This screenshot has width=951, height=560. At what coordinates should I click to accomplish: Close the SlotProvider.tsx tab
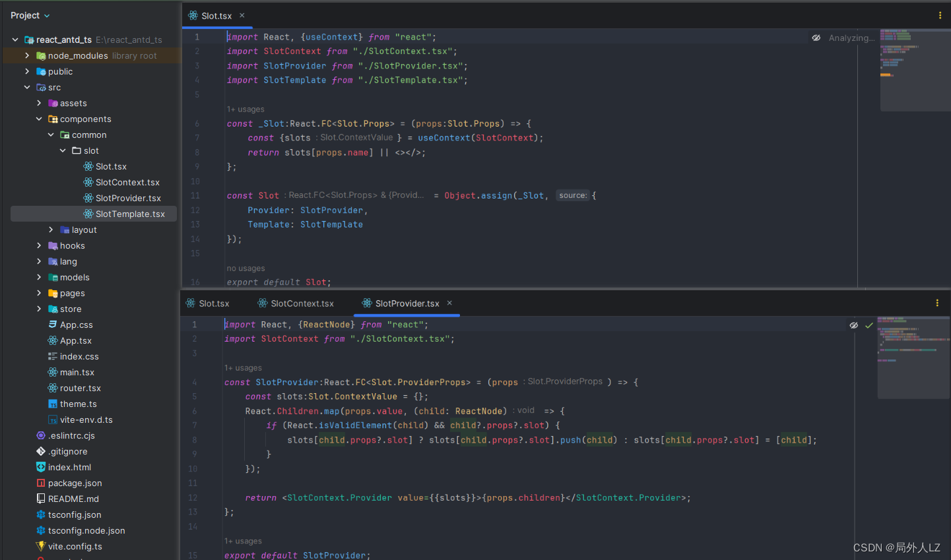449,303
